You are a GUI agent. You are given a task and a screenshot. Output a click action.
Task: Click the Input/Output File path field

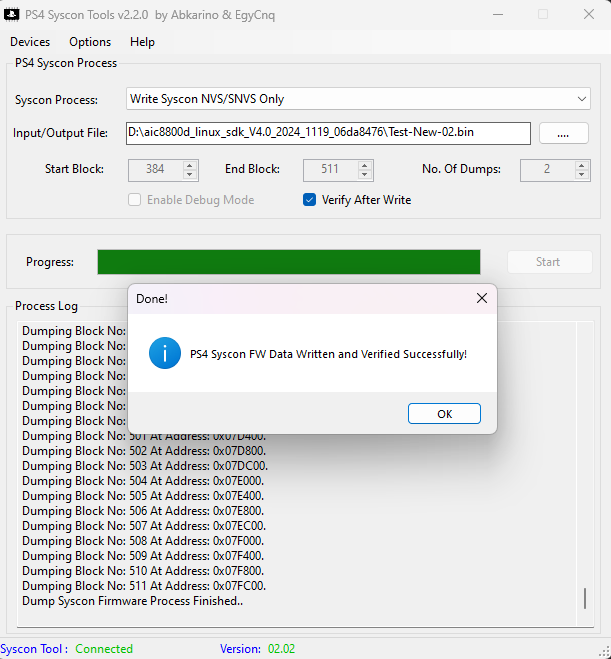point(328,133)
